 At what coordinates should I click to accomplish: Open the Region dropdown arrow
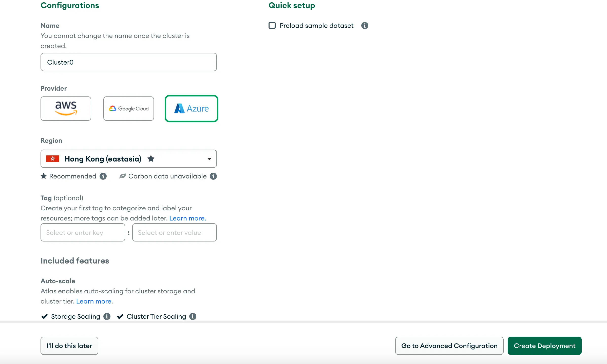pos(209,159)
